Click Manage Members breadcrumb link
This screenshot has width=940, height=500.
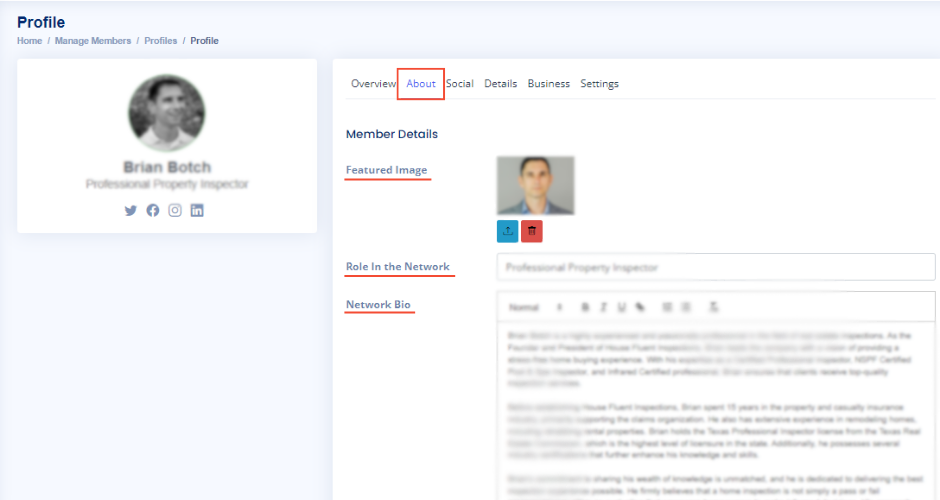pos(93,41)
